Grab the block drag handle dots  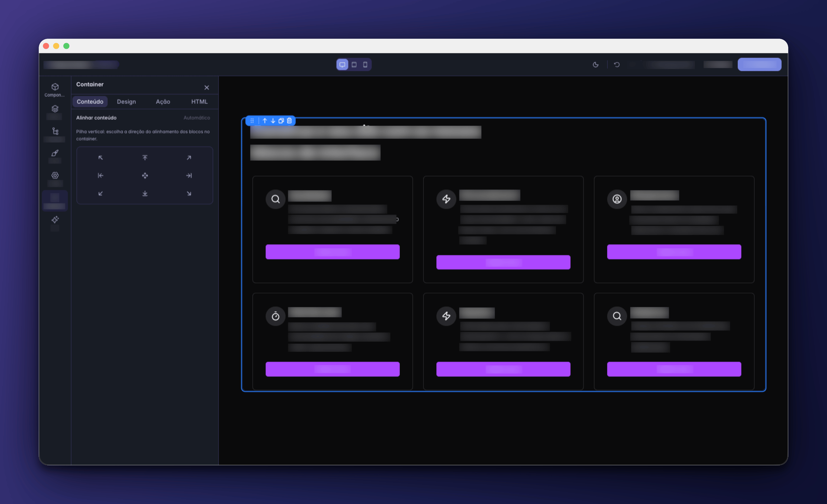[x=252, y=121]
